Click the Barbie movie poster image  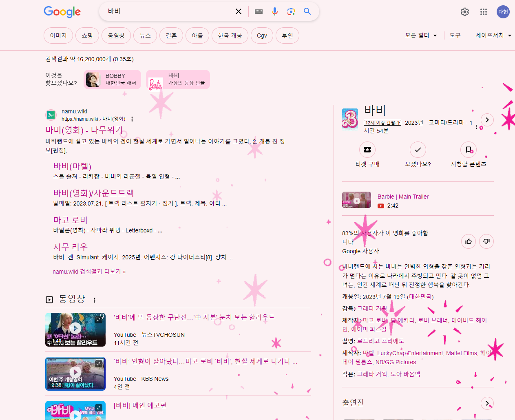[350, 119]
